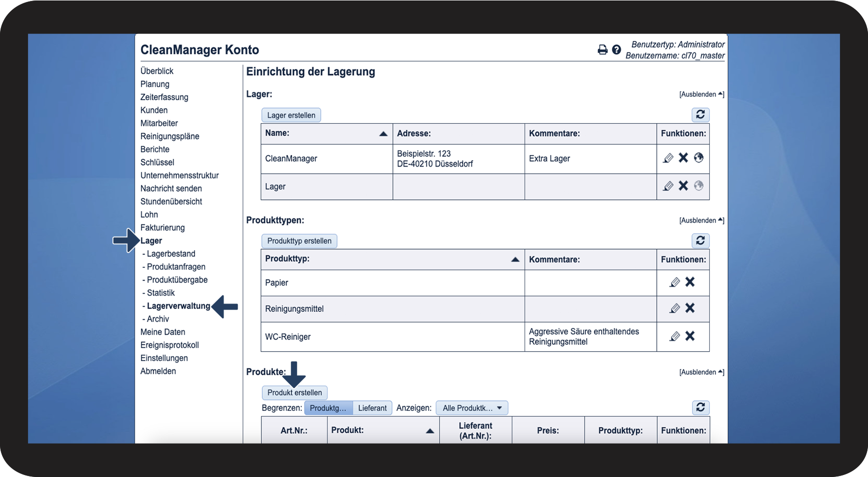
Task: Delete the Reinigungsmittel product type
Action: pos(690,308)
